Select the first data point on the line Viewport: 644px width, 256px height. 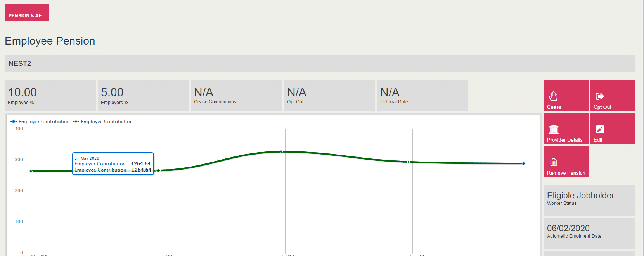(31, 171)
